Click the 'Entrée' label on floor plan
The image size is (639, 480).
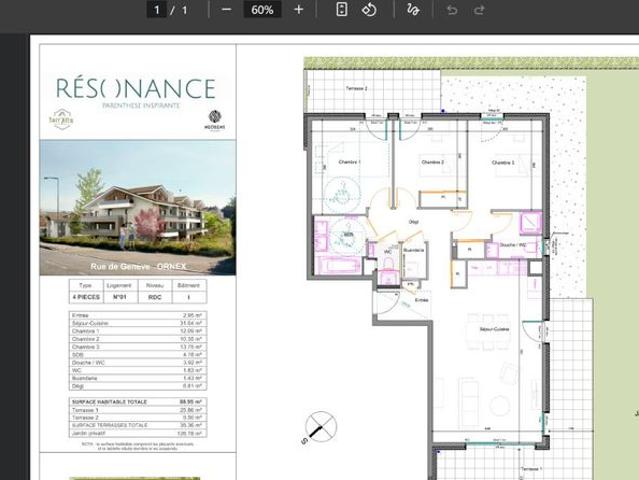coord(421,300)
